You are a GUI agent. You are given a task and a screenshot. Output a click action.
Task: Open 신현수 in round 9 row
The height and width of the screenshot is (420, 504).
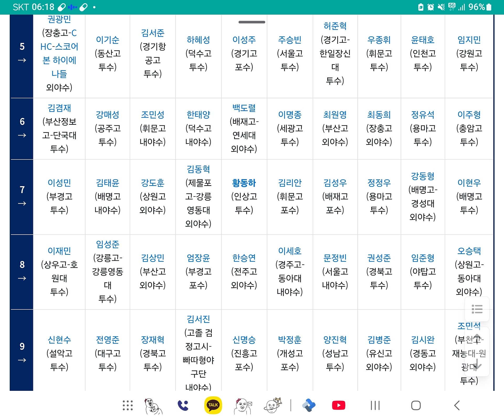pos(59,340)
